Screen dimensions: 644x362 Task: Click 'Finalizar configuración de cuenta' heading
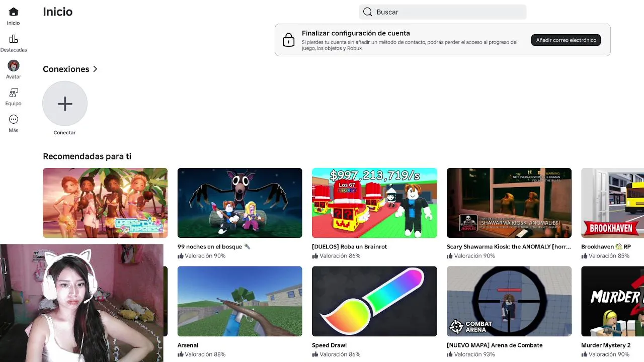(356, 33)
